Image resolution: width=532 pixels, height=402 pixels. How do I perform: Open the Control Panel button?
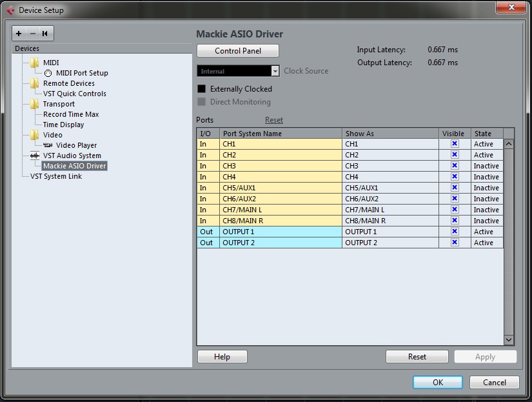pos(238,50)
